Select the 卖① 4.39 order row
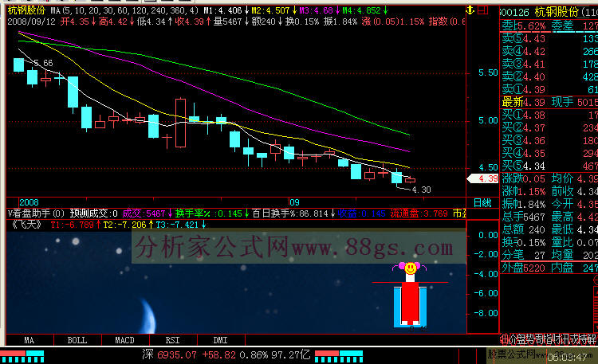 point(549,89)
